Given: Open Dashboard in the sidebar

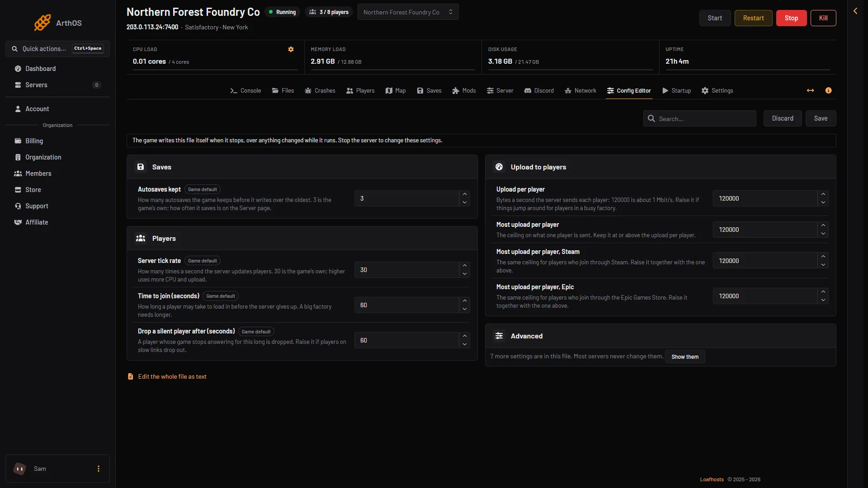Looking at the screenshot, I should pos(57,69).
